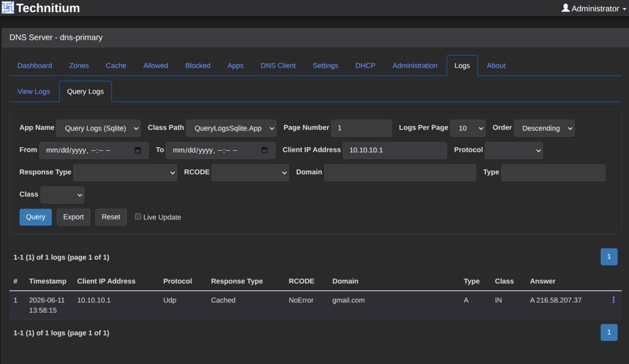Open the RCODE filter dropdown
The width and height of the screenshot is (629, 364).
pos(250,173)
